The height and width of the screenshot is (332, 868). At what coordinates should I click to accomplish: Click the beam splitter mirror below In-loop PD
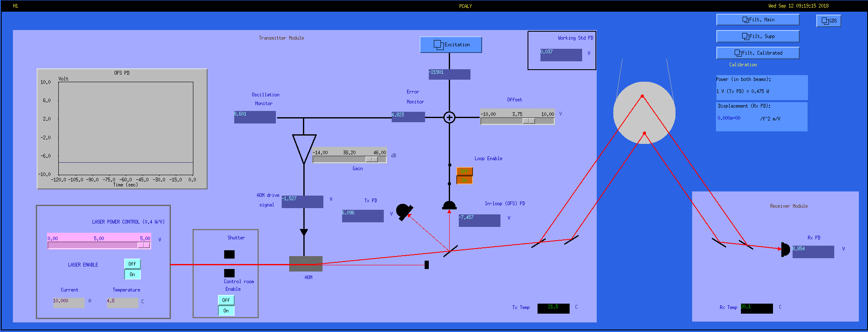click(450, 251)
